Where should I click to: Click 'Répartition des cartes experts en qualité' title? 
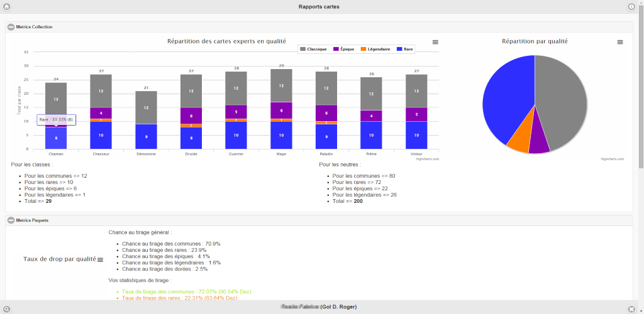[x=226, y=41]
